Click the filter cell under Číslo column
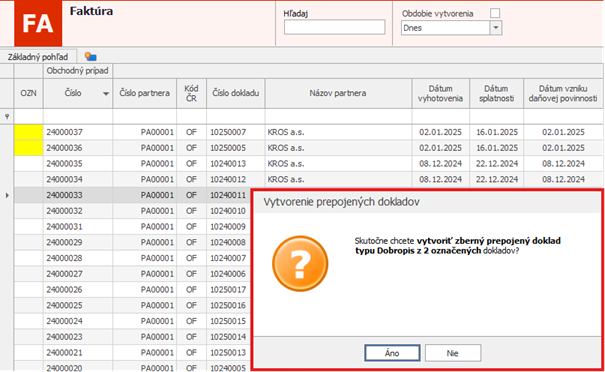 click(x=78, y=117)
